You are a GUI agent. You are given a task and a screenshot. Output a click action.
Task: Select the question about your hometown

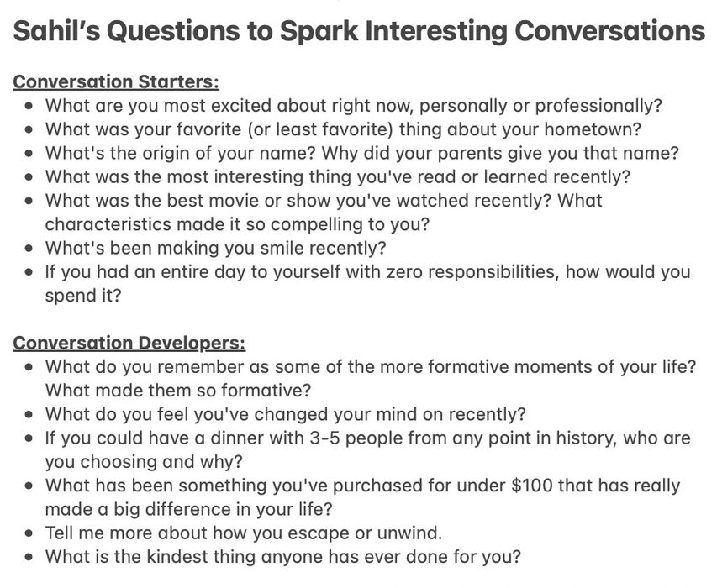click(343, 130)
